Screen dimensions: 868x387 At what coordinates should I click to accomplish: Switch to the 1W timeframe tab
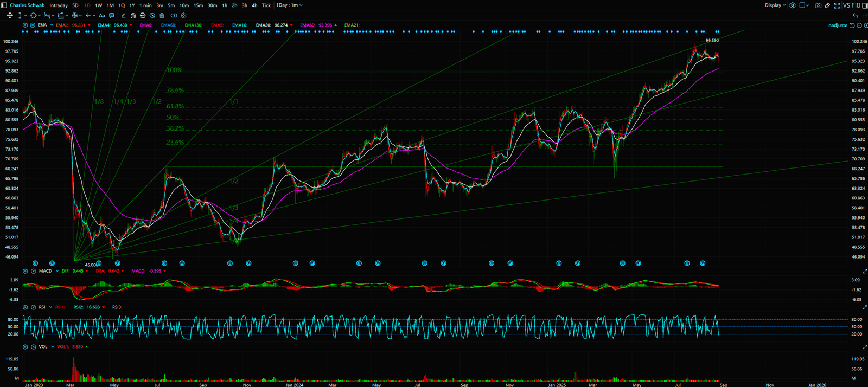[98, 5]
